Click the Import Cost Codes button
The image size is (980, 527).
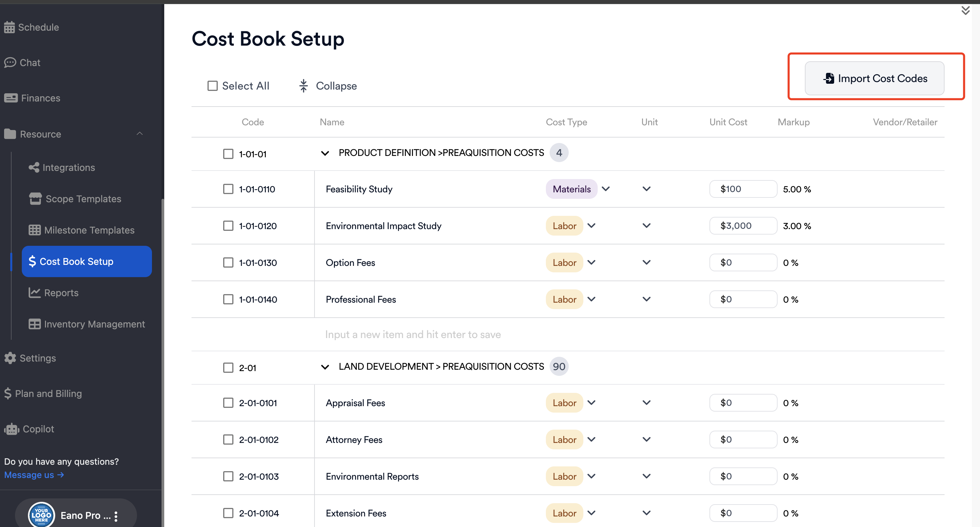(874, 78)
